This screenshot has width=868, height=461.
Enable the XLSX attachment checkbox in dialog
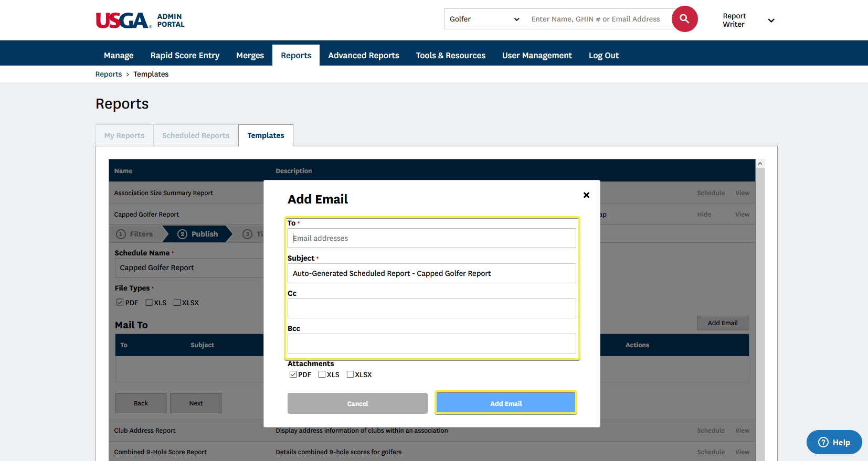[350, 374]
